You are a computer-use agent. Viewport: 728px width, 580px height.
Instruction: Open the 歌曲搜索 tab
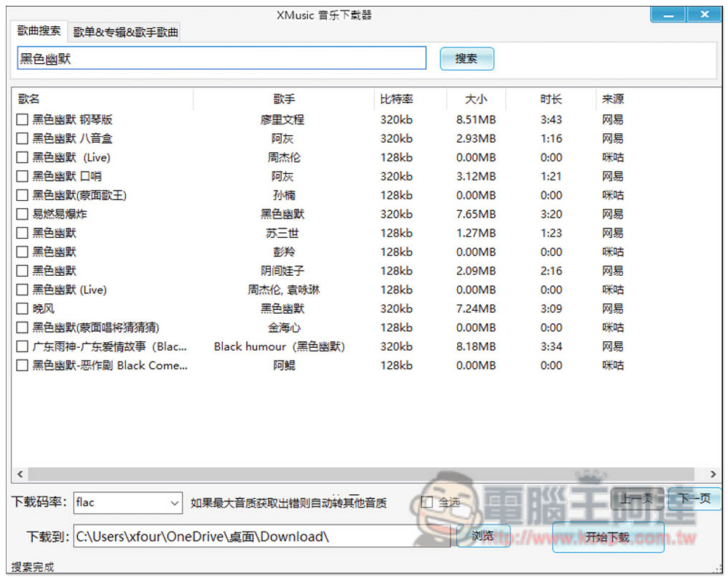pyautogui.click(x=39, y=32)
